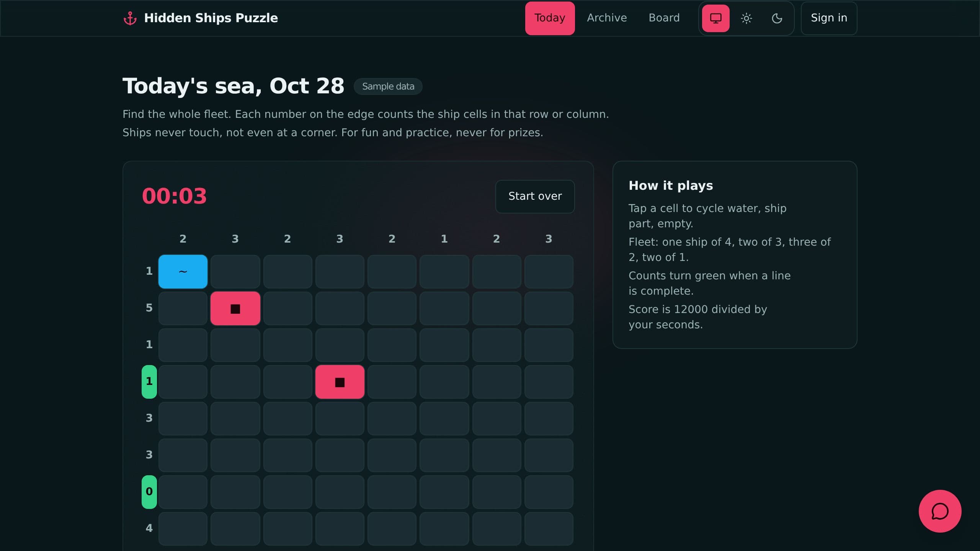
Task: Click the 00:03 timer
Action: pyautogui.click(x=174, y=196)
